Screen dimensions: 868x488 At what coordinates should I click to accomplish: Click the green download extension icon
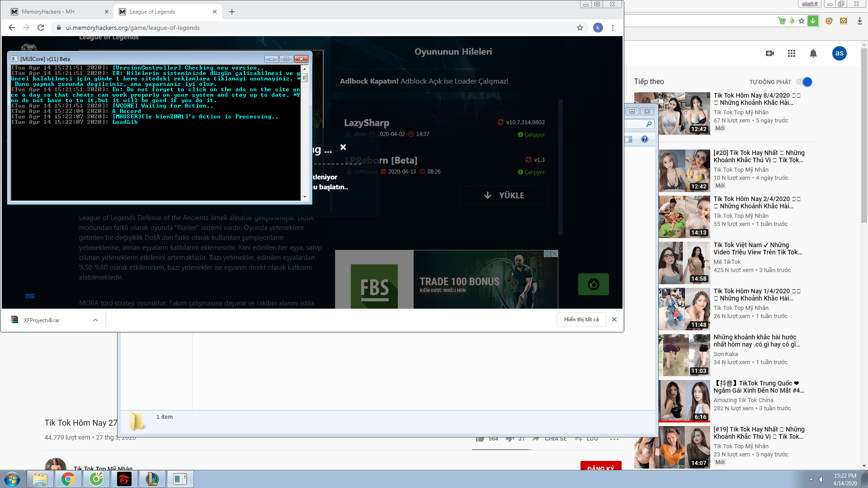pyautogui.click(x=813, y=21)
